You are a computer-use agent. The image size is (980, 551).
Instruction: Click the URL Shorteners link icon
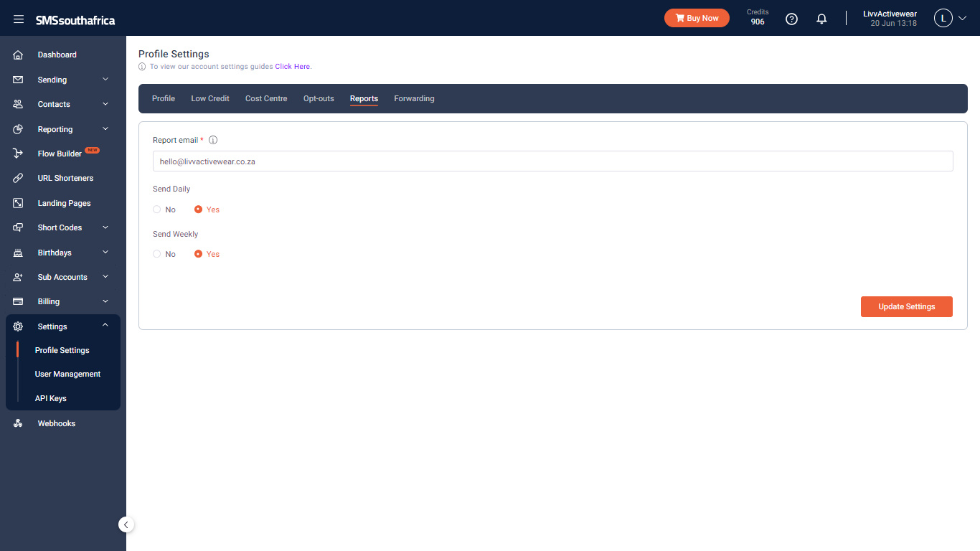click(19, 178)
